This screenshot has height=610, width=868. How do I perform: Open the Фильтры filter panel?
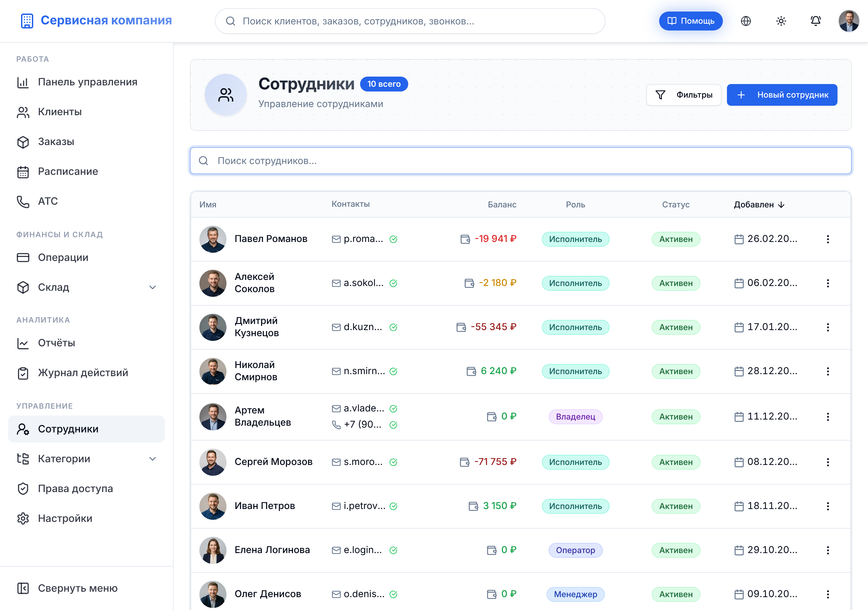click(684, 95)
